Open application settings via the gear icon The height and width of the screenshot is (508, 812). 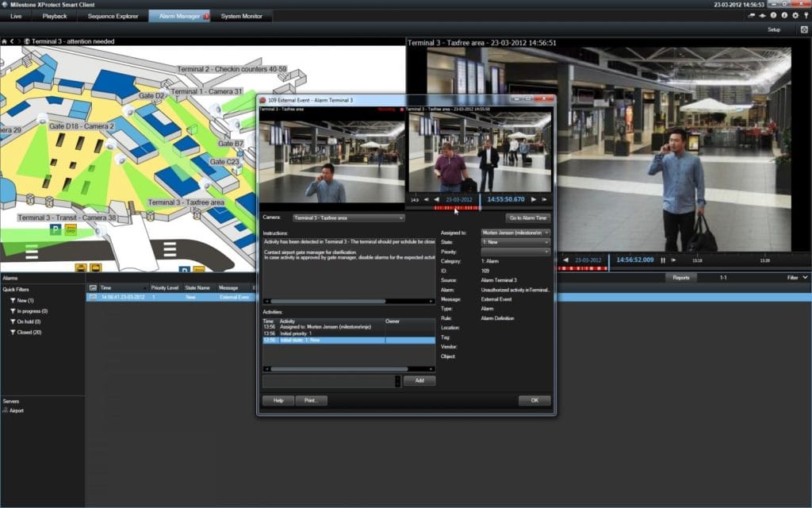pos(795,15)
